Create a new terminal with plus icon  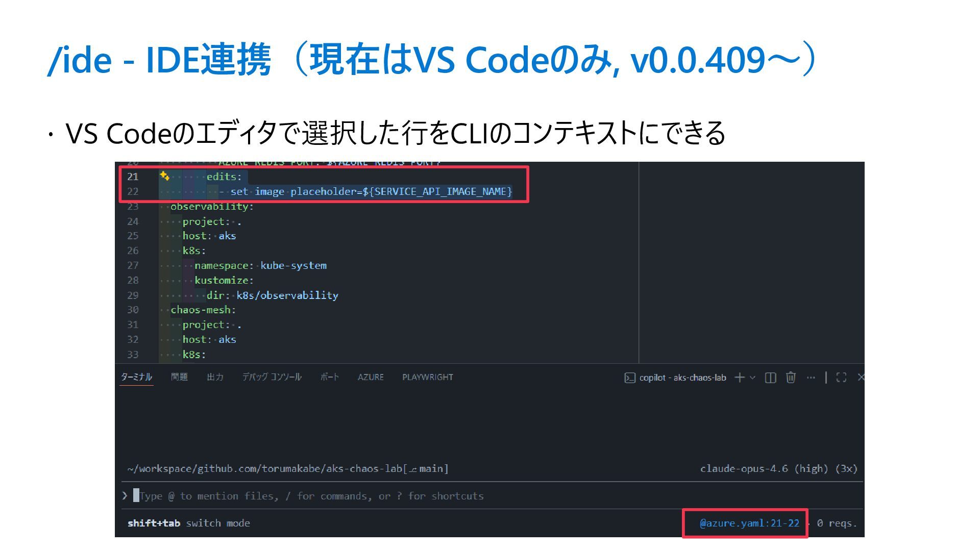pos(739,378)
